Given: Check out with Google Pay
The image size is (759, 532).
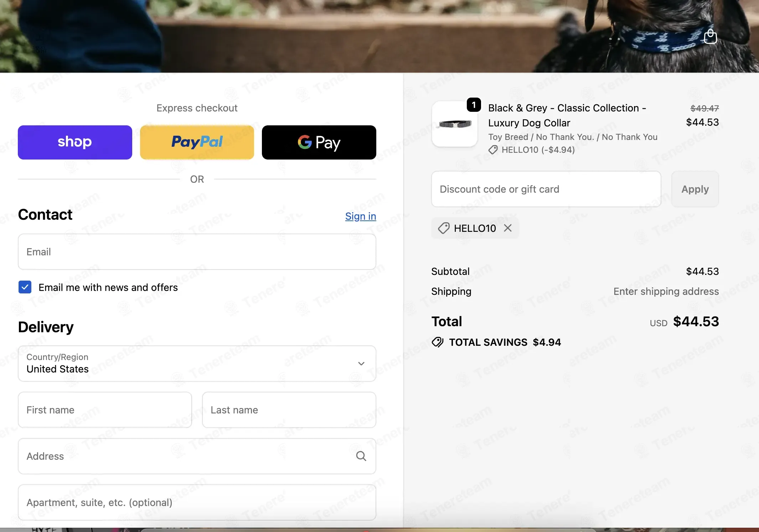Looking at the screenshot, I should click(x=319, y=142).
